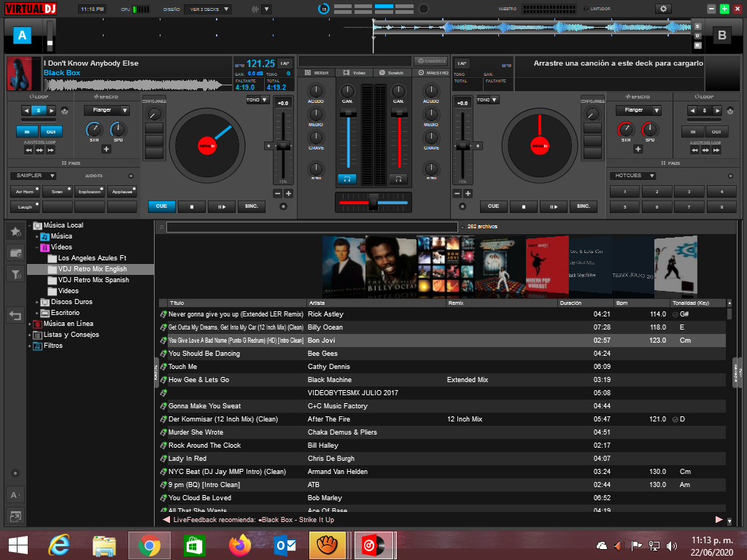Sync right deck with SINC button
The height and width of the screenshot is (560, 747).
coord(583,206)
